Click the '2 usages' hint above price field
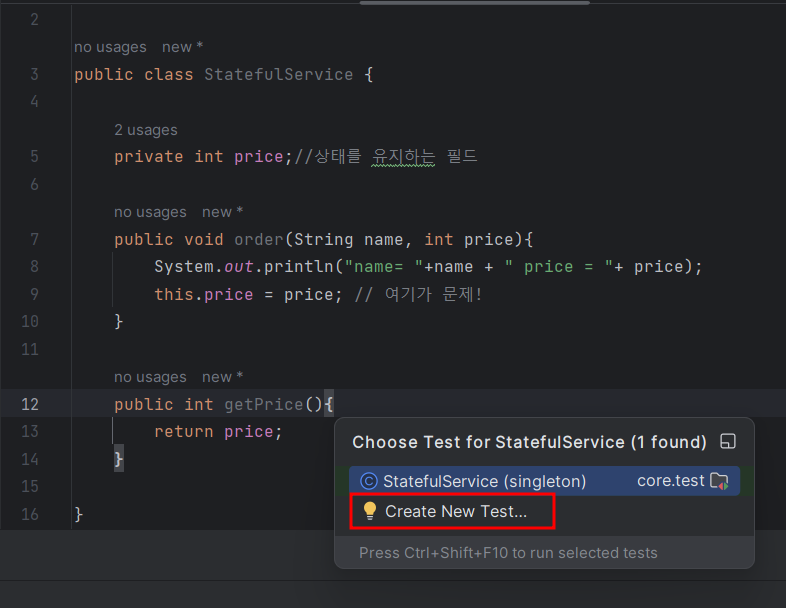 (x=145, y=130)
